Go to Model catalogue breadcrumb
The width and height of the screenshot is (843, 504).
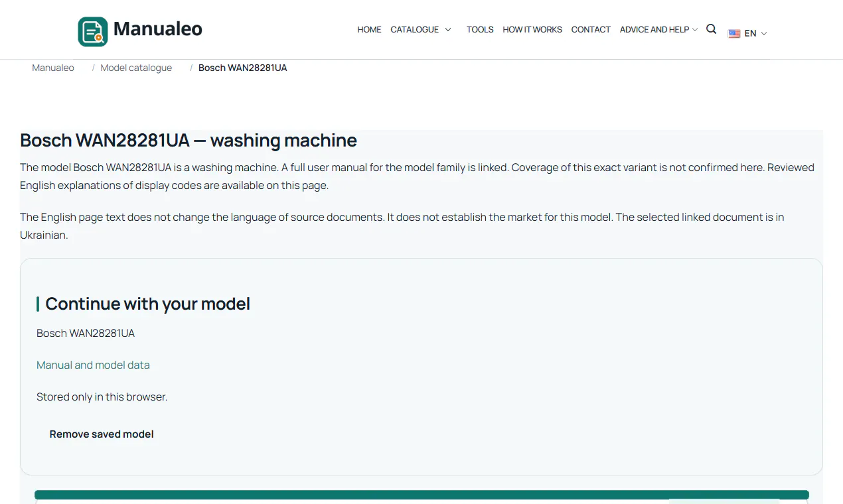(136, 68)
